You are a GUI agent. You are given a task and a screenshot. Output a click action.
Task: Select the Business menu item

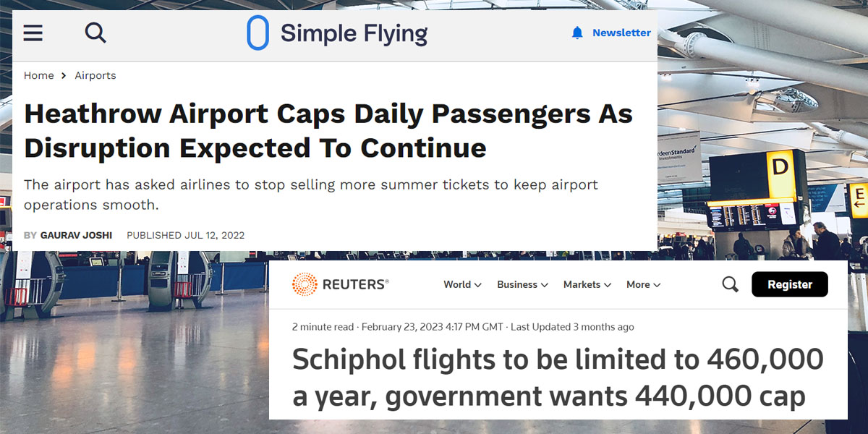(x=517, y=285)
